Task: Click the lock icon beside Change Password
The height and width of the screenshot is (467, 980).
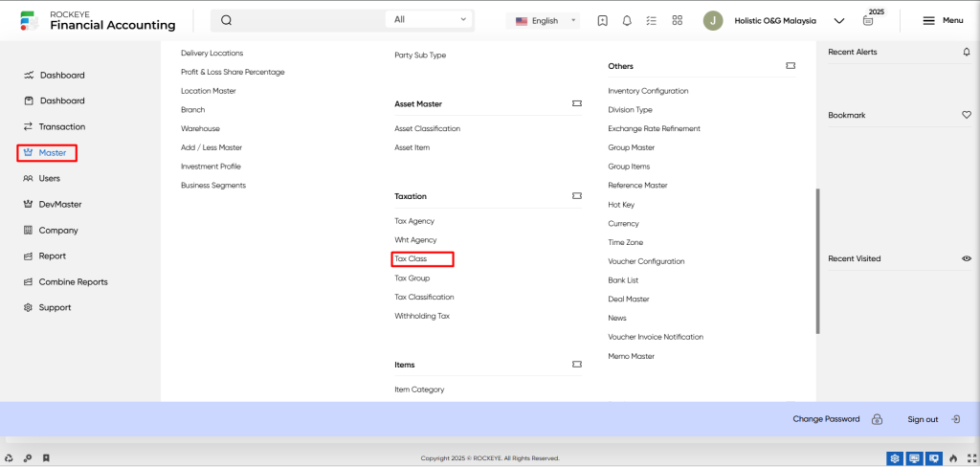Action: 877,419
